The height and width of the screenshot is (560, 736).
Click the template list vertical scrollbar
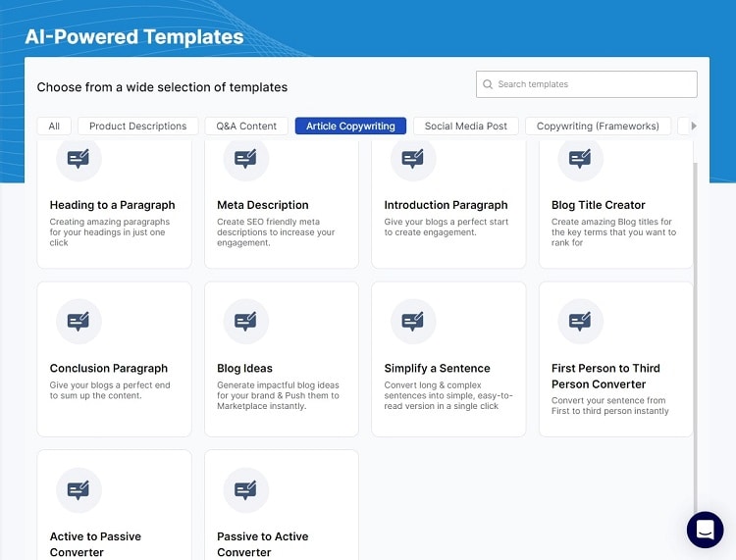[x=695, y=337]
